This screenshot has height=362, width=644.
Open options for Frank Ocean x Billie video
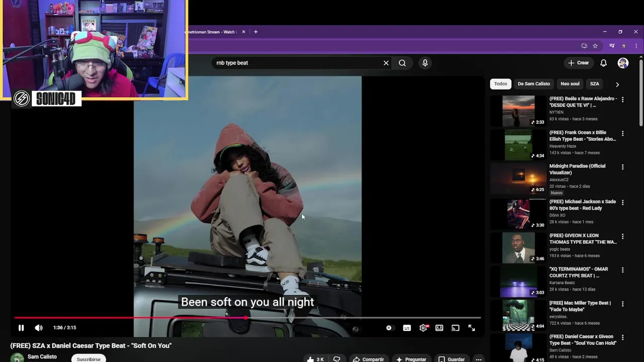point(622,133)
